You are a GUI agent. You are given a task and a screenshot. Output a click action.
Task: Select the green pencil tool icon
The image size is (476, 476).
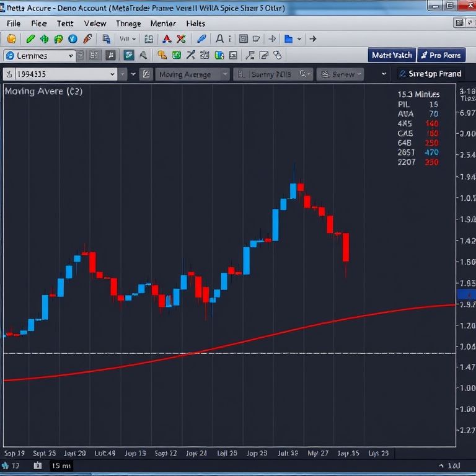tap(29, 39)
